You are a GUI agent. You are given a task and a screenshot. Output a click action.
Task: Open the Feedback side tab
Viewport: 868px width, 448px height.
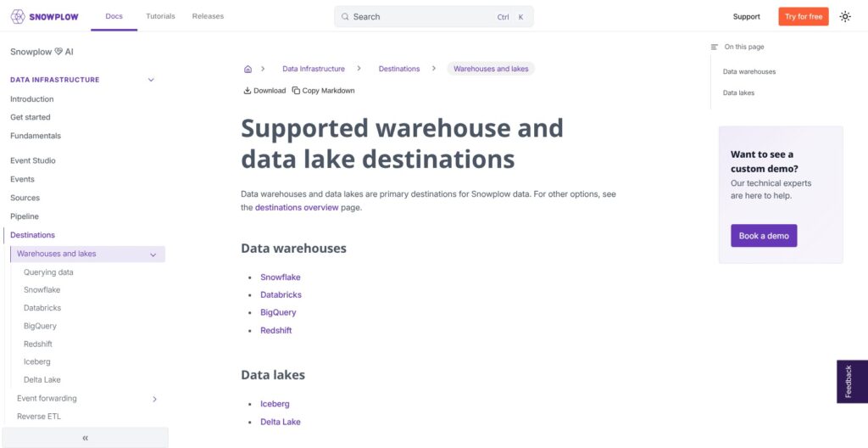852,382
